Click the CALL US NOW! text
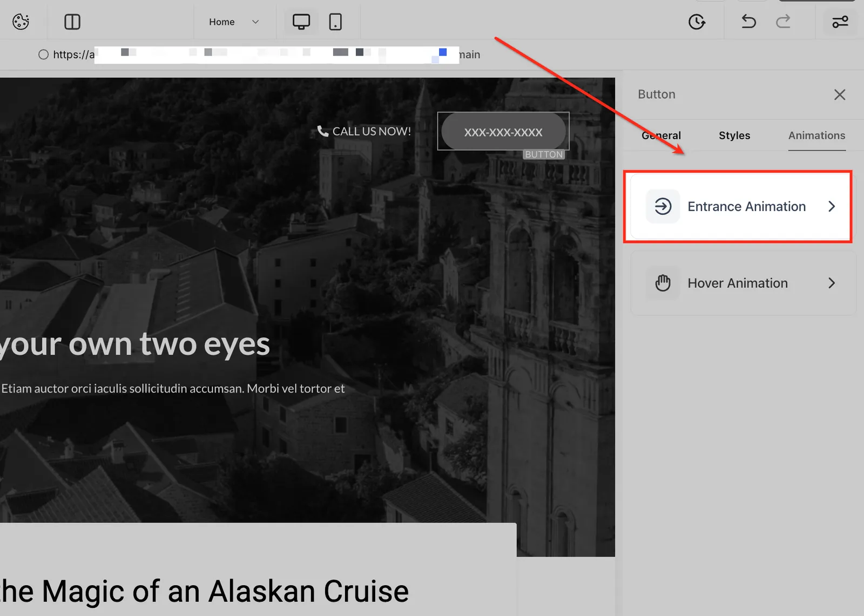The height and width of the screenshot is (616, 864). click(372, 131)
